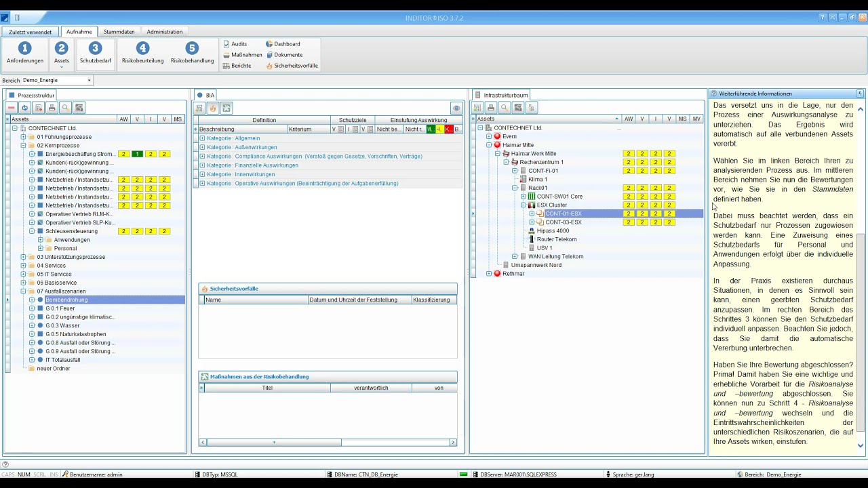Search in the Infrastrukturbaum panel
The height and width of the screenshot is (488, 868).
tap(505, 108)
